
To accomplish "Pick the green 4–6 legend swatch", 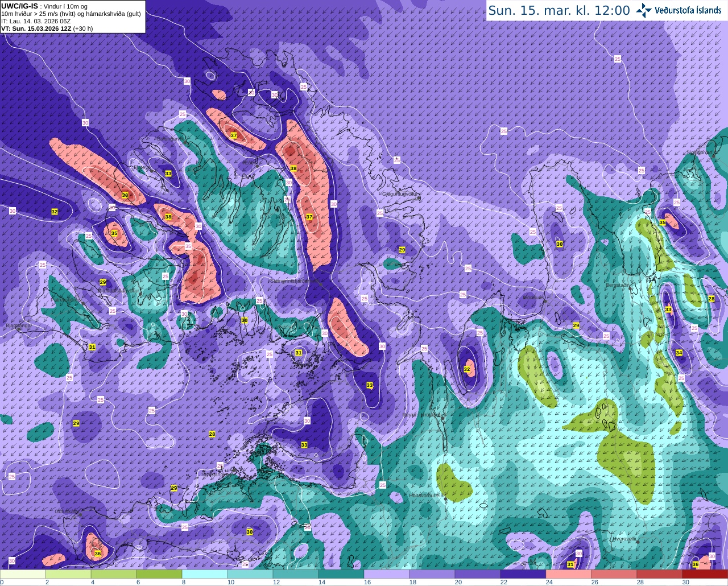I will tap(114, 575).
